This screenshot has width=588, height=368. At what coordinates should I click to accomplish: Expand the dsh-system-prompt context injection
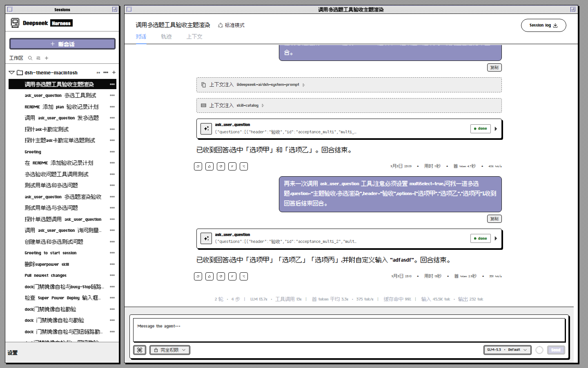(x=304, y=85)
